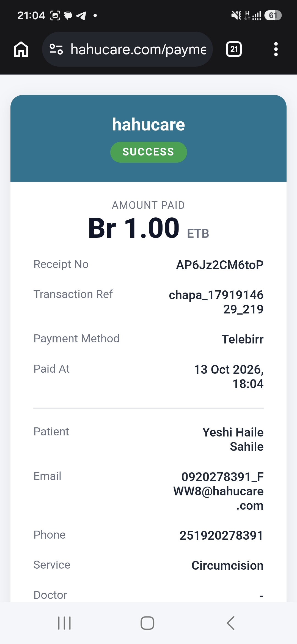This screenshot has height=644, width=297.
Task: Tap the browser home icon
Action: point(21,49)
